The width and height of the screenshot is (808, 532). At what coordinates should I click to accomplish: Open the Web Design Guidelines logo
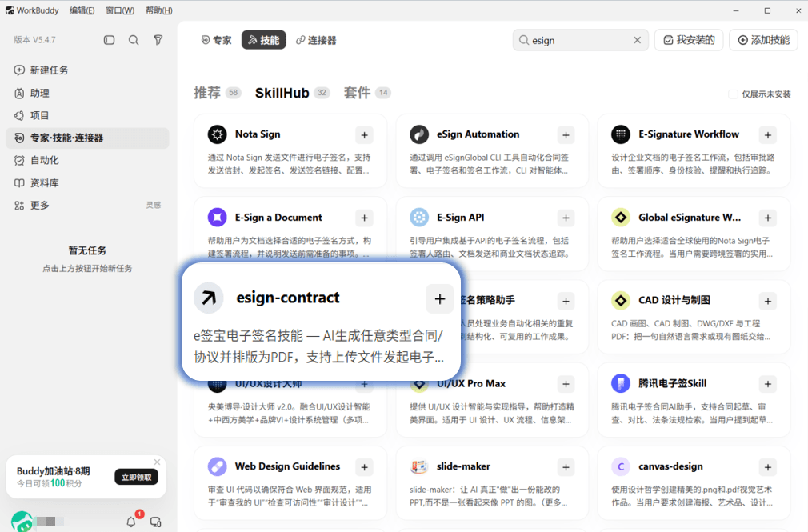[x=218, y=466]
